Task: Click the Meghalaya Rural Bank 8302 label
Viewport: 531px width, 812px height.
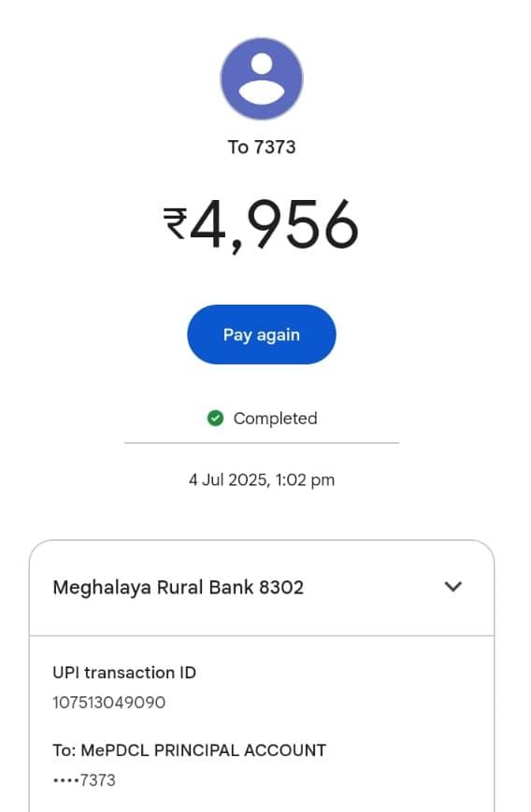Action: click(179, 588)
